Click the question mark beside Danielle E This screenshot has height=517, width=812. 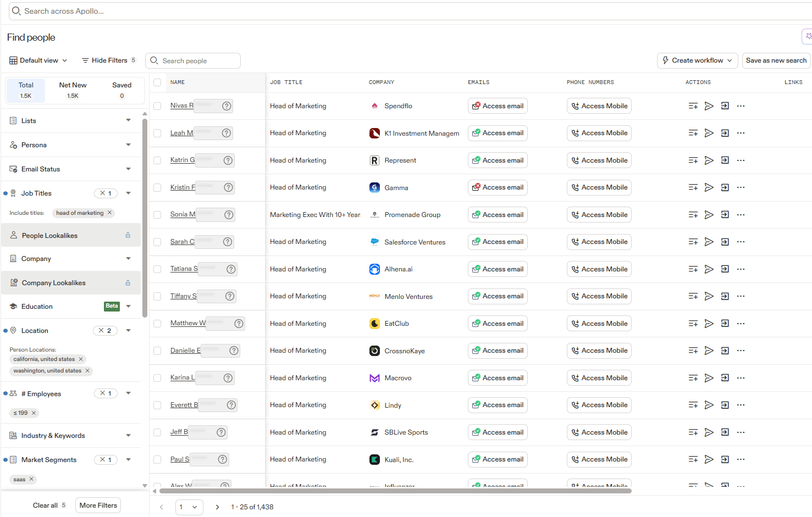[234, 351]
